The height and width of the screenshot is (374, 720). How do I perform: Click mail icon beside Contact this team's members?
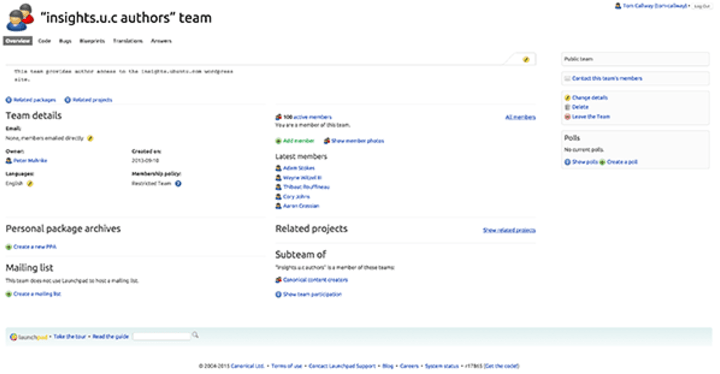(x=568, y=79)
